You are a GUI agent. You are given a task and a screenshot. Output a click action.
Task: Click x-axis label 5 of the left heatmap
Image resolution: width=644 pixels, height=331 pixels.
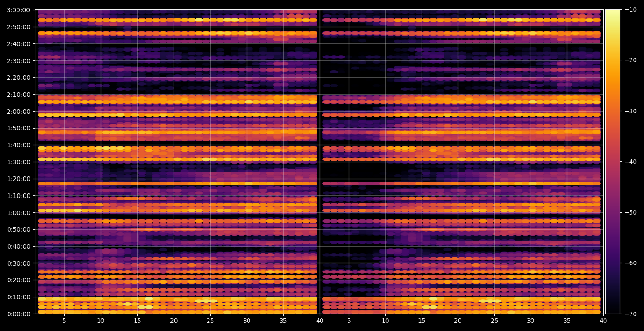(64, 321)
